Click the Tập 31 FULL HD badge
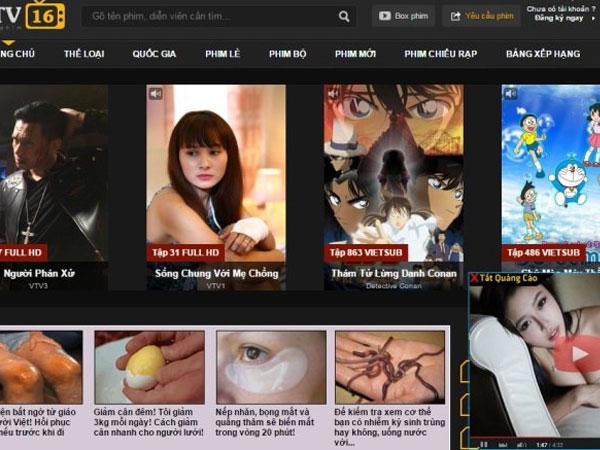Viewport: 600px width, 450px height. pyautogui.click(x=186, y=253)
